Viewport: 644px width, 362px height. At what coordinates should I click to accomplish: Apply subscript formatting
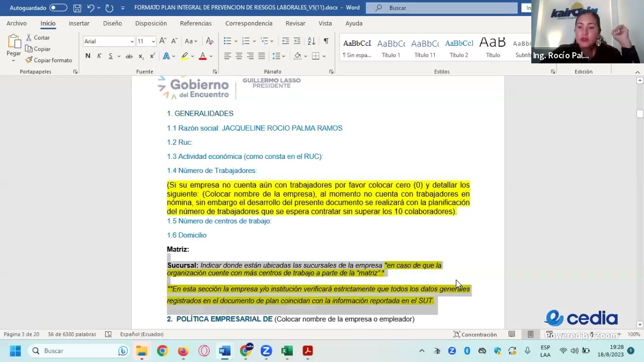(141, 56)
